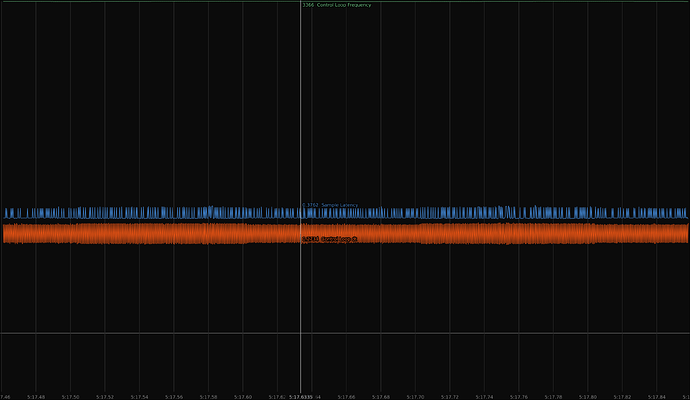Image resolution: width=690 pixels, height=400 pixels.
Task: Click the 5:17.68 time axis label
Action: tap(381, 397)
